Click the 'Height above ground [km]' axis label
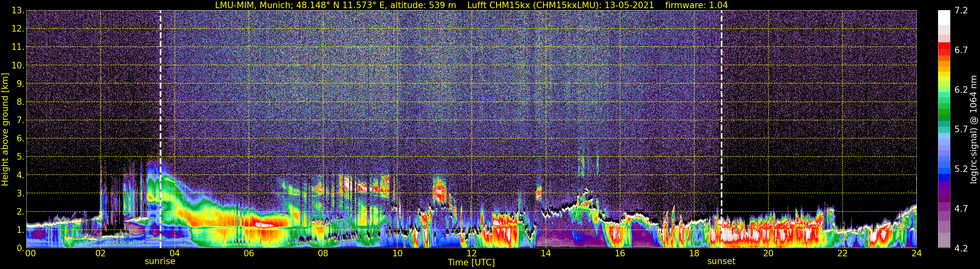The height and width of the screenshot is (269, 980). click(x=5, y=130)
